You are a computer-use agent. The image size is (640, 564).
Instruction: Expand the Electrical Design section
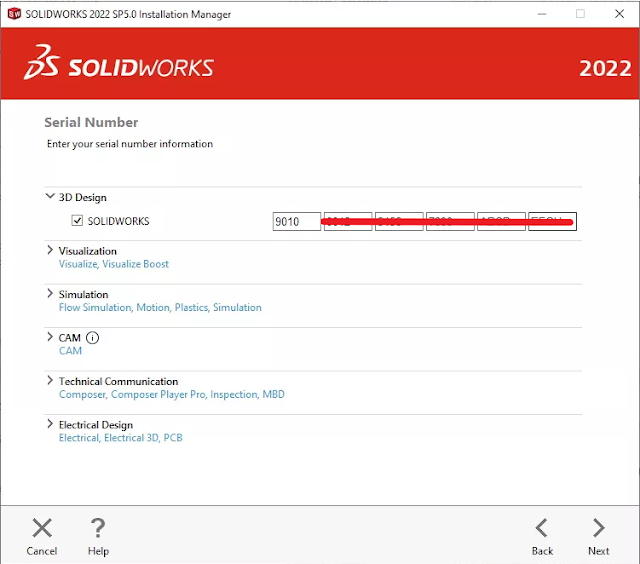(x=50, y=424)
